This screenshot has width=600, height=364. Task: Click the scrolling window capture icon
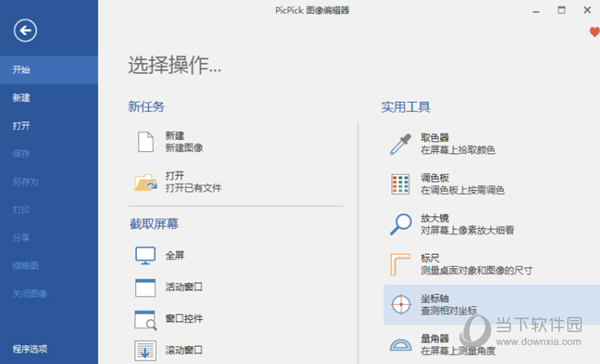point(145,350)
